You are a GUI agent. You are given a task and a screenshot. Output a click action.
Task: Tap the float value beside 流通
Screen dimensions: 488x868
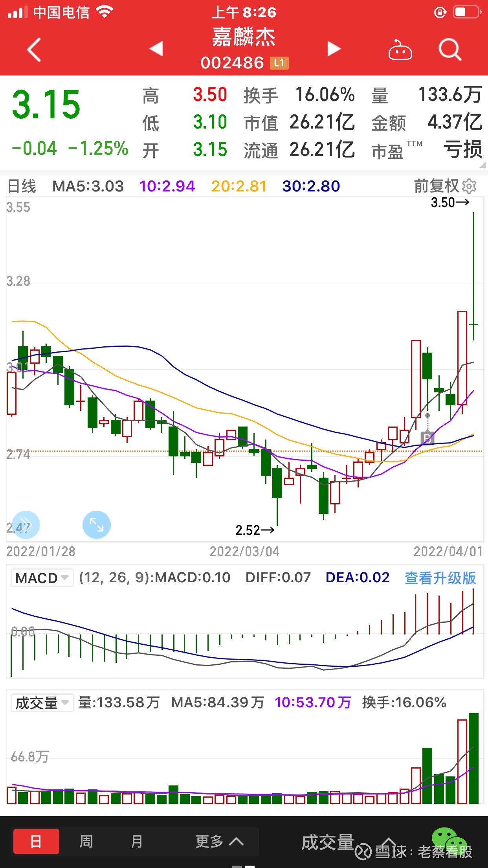point(322,150)
